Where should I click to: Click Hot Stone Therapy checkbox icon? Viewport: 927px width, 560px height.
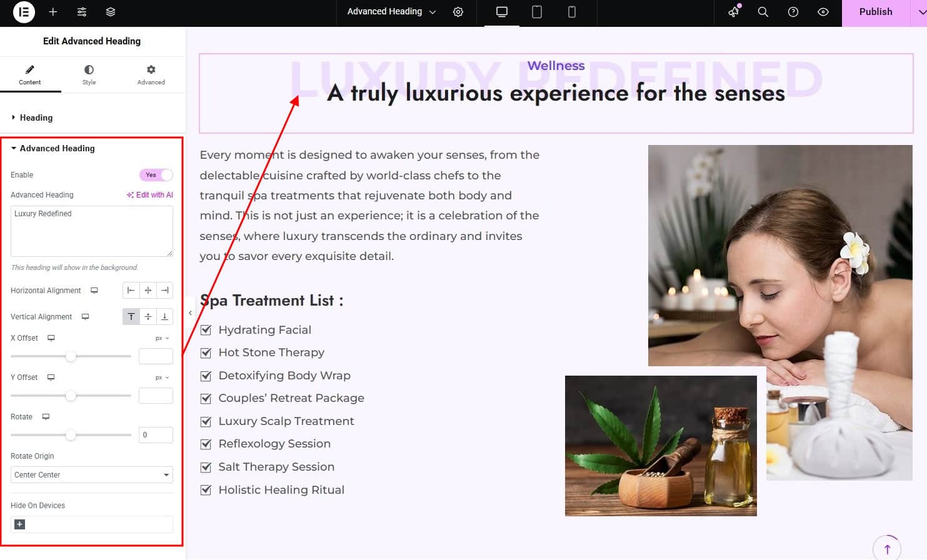[x=206, y=352]
